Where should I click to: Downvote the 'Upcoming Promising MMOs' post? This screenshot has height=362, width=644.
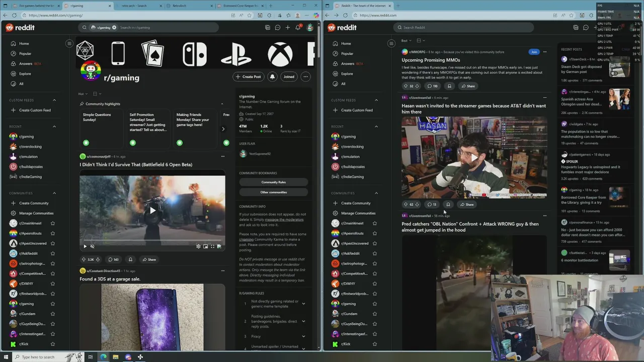pyautogui.click(x=417, y=86)
